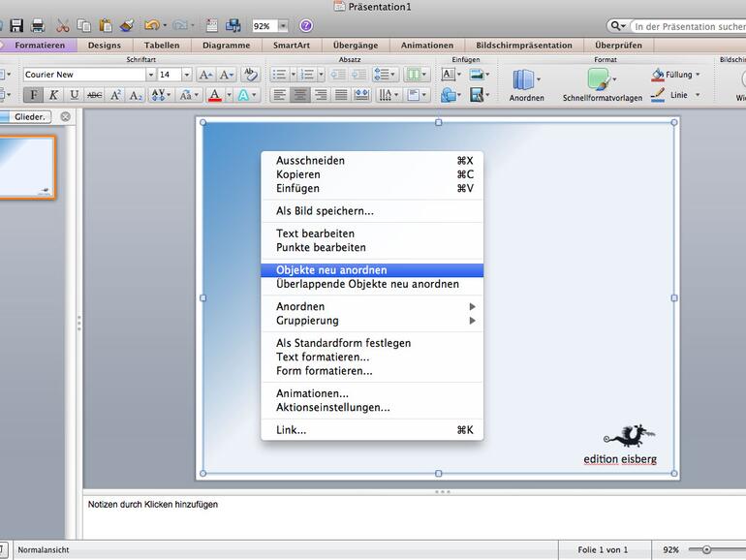
Task: Toggle bold formatting F button
Action: [x=33, y=95]
